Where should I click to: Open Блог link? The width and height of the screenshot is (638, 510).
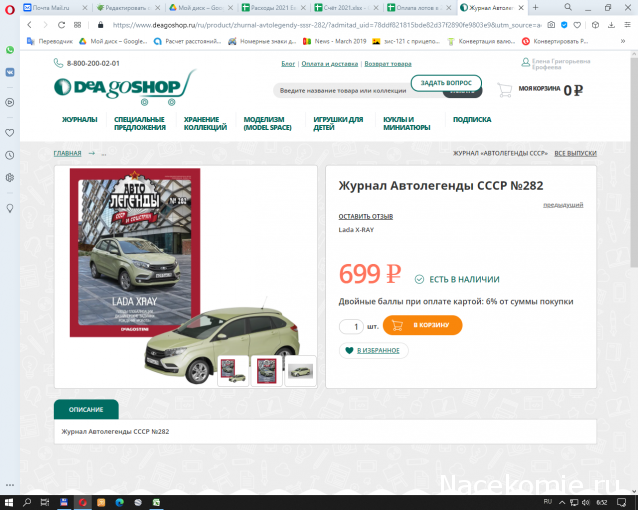(x=288, y=63)
